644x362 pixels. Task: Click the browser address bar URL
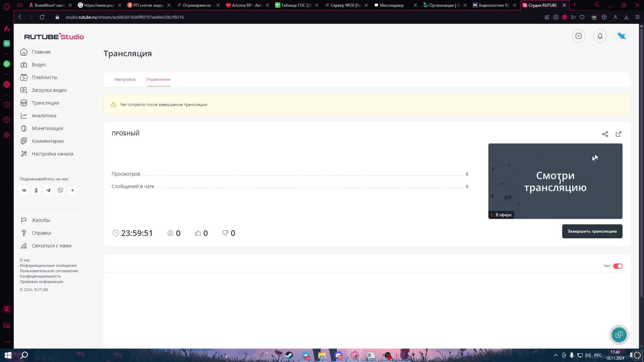click(x=124, y=17)
